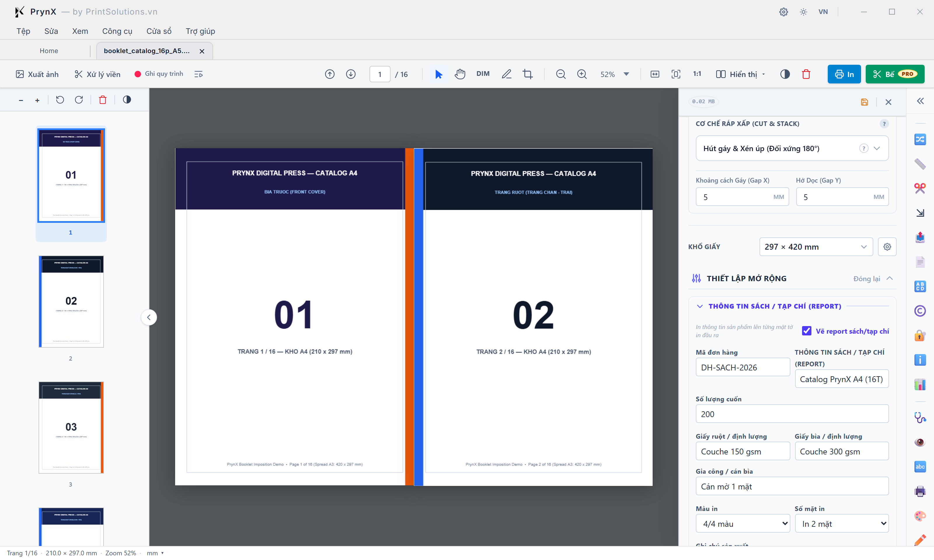934x560 pixels.
Task: Click the Xuất ảnh button
Action: click(37, 74)
